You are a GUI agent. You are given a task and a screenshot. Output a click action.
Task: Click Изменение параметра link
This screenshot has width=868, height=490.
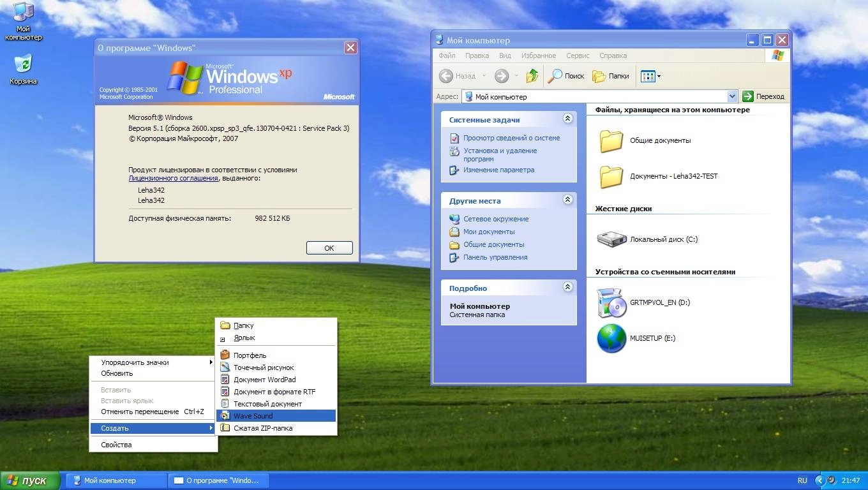pyautogui.click(x=498, y=170)
